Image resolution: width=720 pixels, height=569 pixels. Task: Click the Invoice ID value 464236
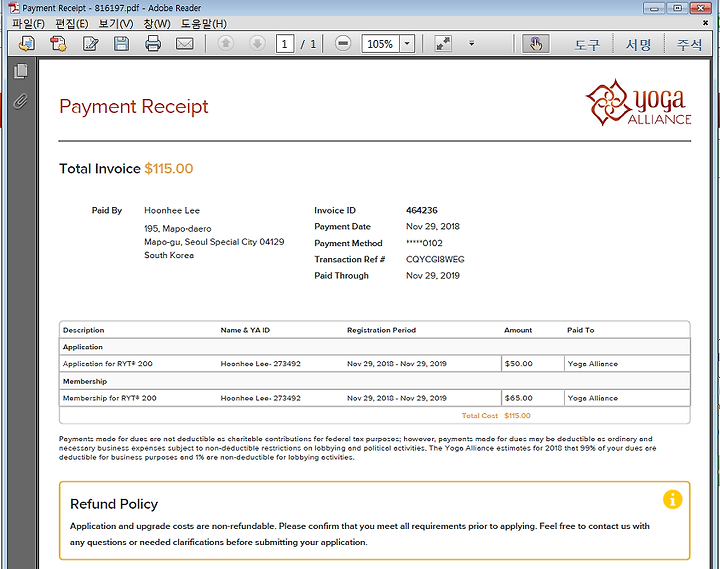coord(422,210)
